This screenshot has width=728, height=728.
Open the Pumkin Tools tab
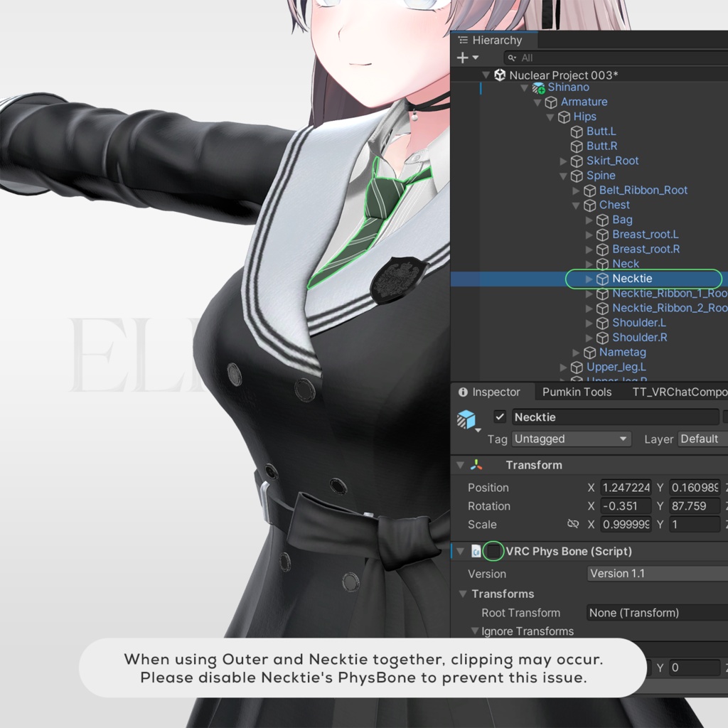pos(577,392)
